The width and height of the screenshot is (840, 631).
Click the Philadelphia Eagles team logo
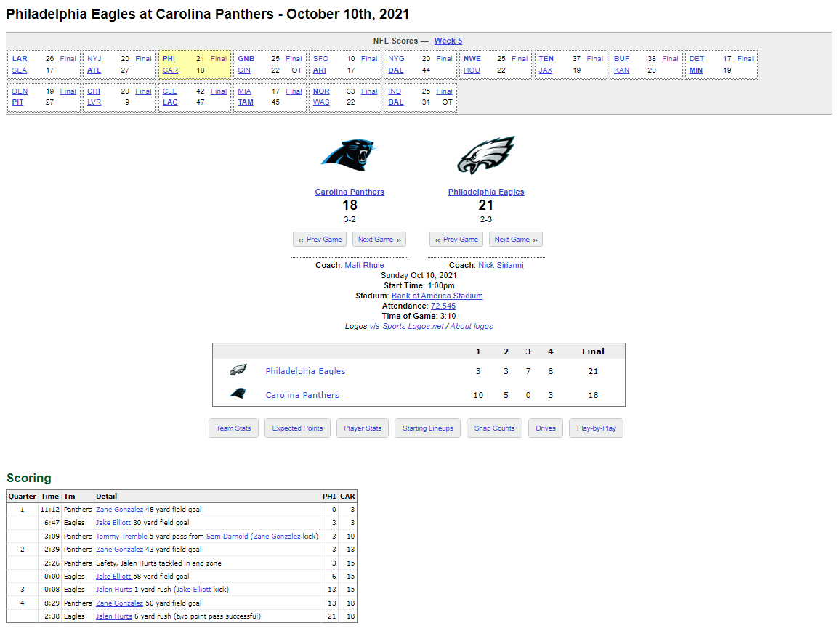click(486, 155)
